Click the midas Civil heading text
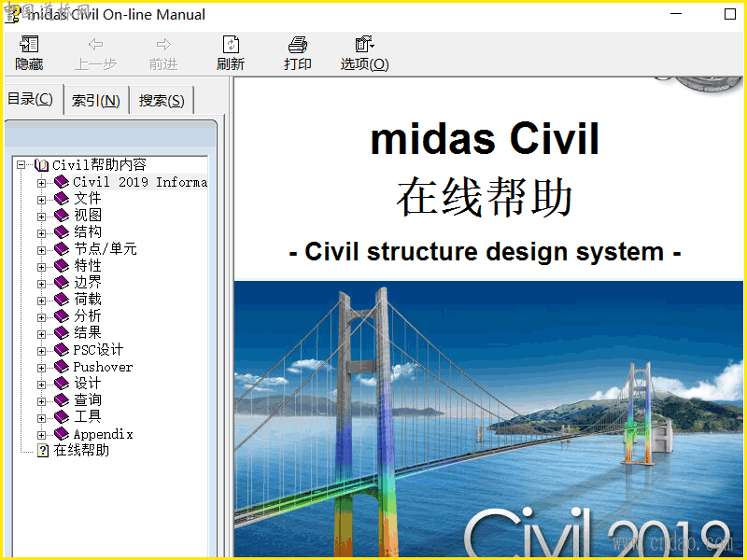747x560 pixels. (x=485, y=138)
